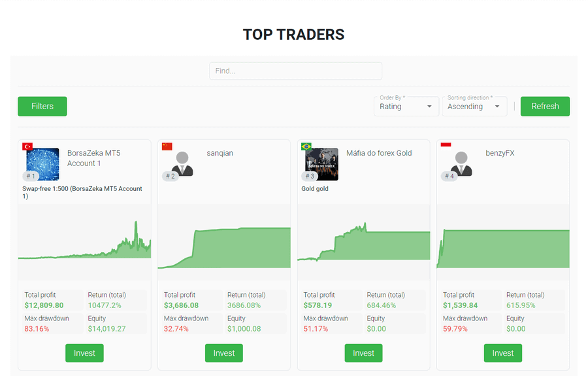Invest in BorsaZeka MT5 Account 1
Viewport: 588px width, 376px height.
[x=84, y=353]
